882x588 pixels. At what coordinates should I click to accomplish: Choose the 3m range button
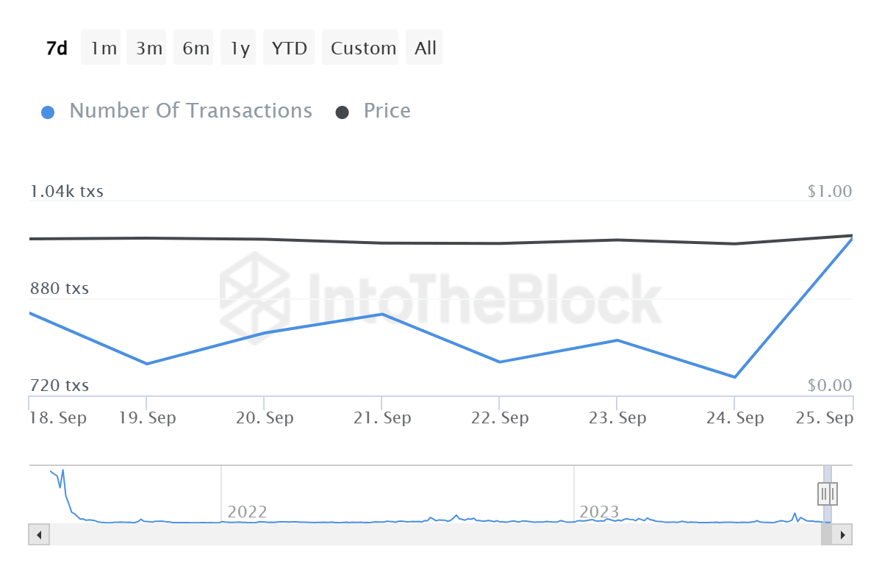(x=148, y=49)
